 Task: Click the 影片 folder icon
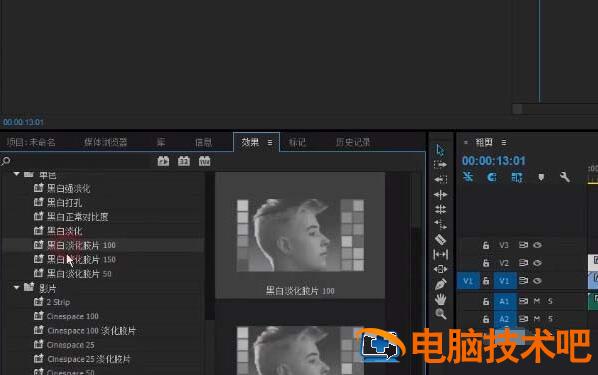click(x=29, y=287)
